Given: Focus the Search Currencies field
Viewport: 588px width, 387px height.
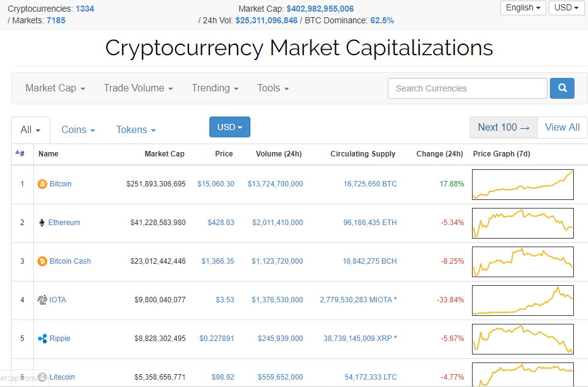Looking at the screenshot, I should coord(467,88).
